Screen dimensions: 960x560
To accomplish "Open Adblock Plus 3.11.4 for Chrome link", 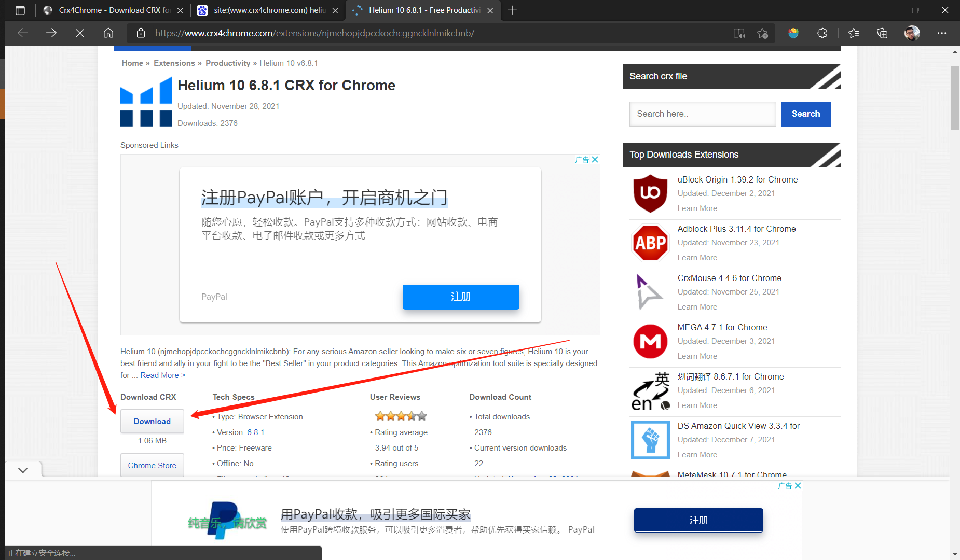I will click(x=736, y=229).
